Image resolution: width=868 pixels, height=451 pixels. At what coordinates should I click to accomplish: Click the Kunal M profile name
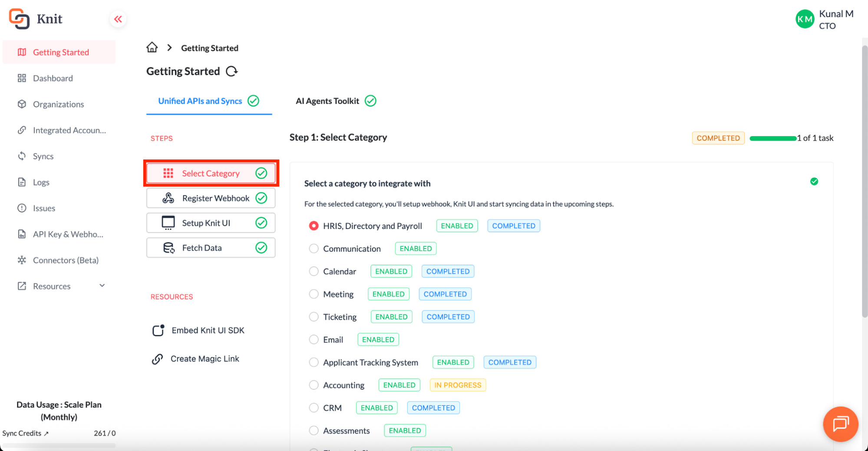(x=836, y=14)
